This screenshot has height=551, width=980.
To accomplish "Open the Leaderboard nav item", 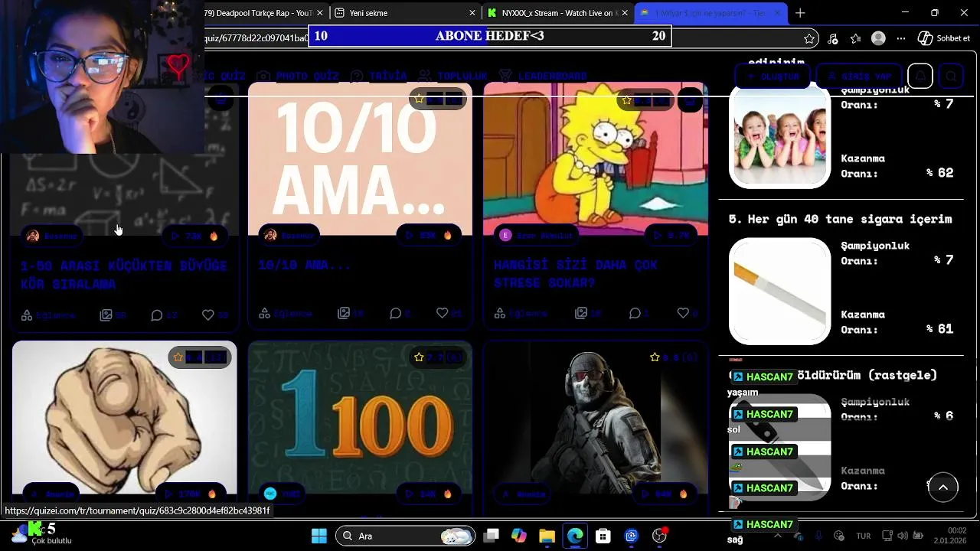I will [x=542, y=76].
